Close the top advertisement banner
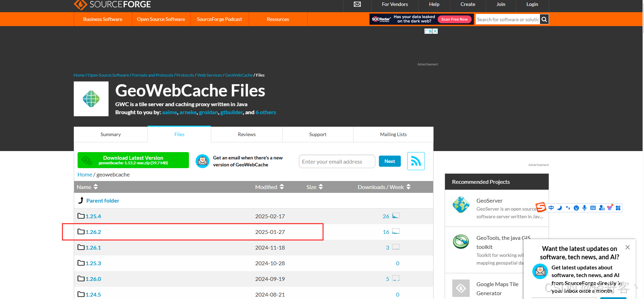The width and height of the screenshot is (644, 299). pos(435,31)
